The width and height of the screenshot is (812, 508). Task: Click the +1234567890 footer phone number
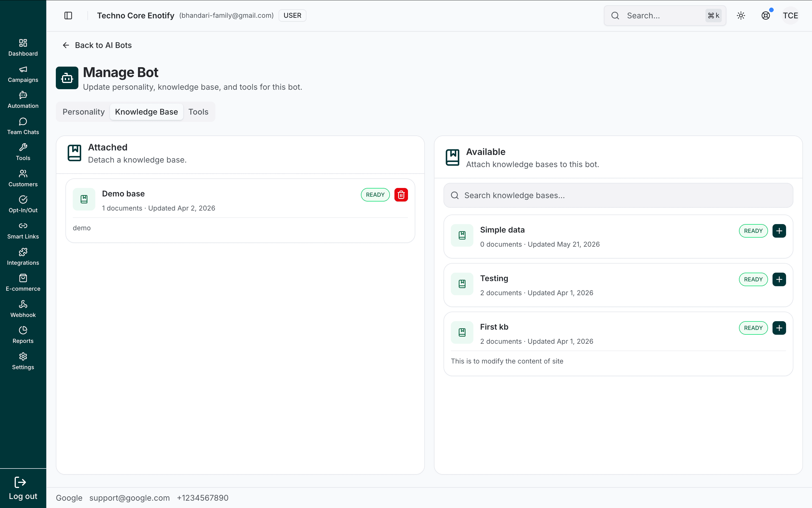(203, 498)
